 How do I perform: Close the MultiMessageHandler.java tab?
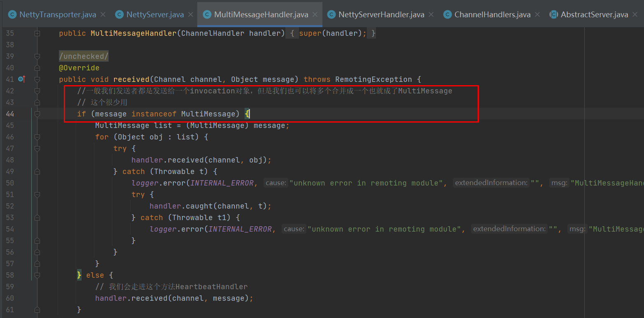[315, 14]
